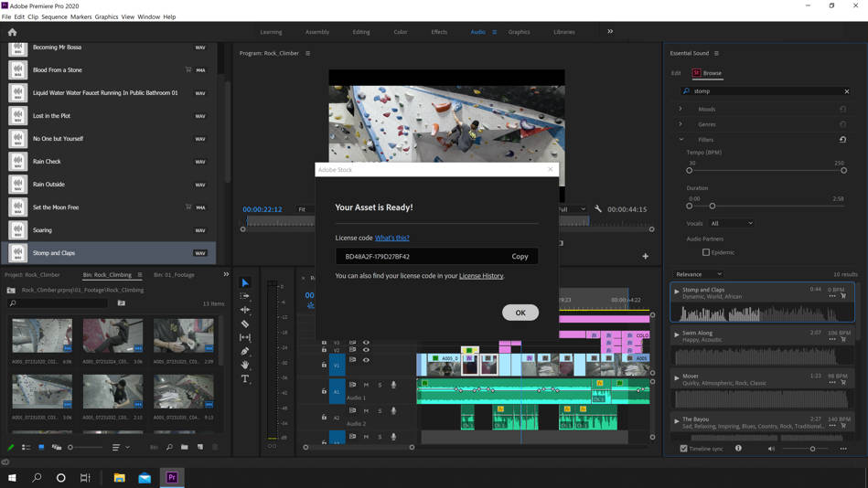Screen dimensions: 868x488
Task: Go to the Home screen icon
Action: tap(12, 32)
